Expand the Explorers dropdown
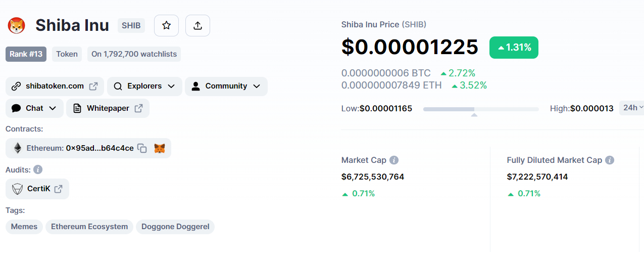 tap(144, 86)
